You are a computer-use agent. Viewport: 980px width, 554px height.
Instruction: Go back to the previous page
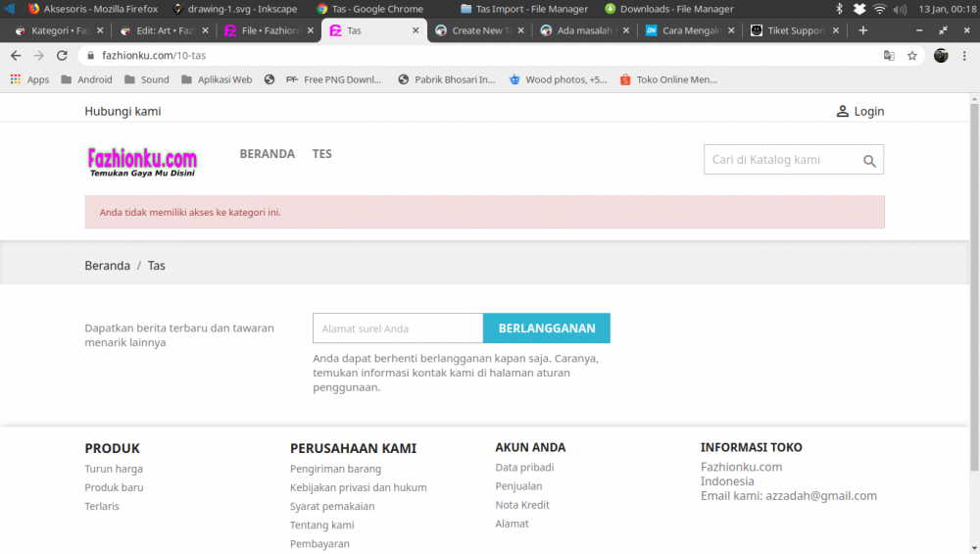(16, 56)
